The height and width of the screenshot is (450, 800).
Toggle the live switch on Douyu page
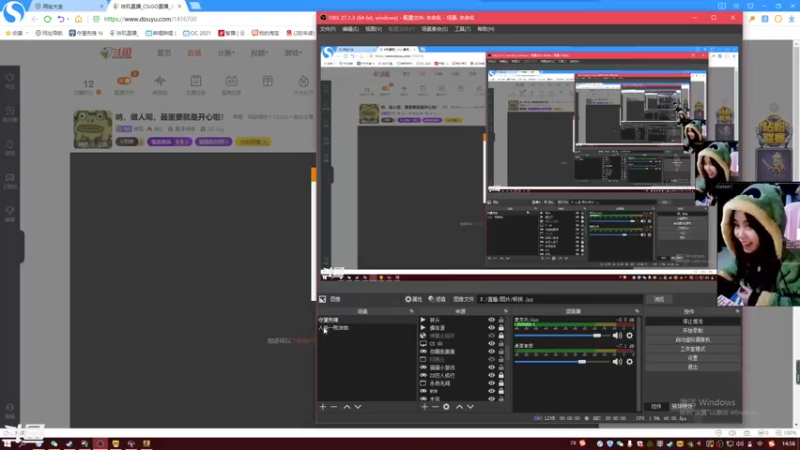[124, 80]
